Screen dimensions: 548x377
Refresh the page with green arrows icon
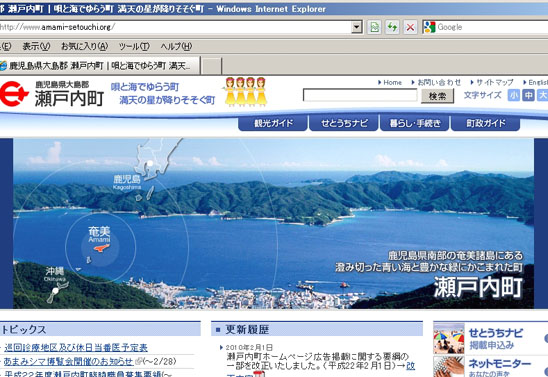392,27
